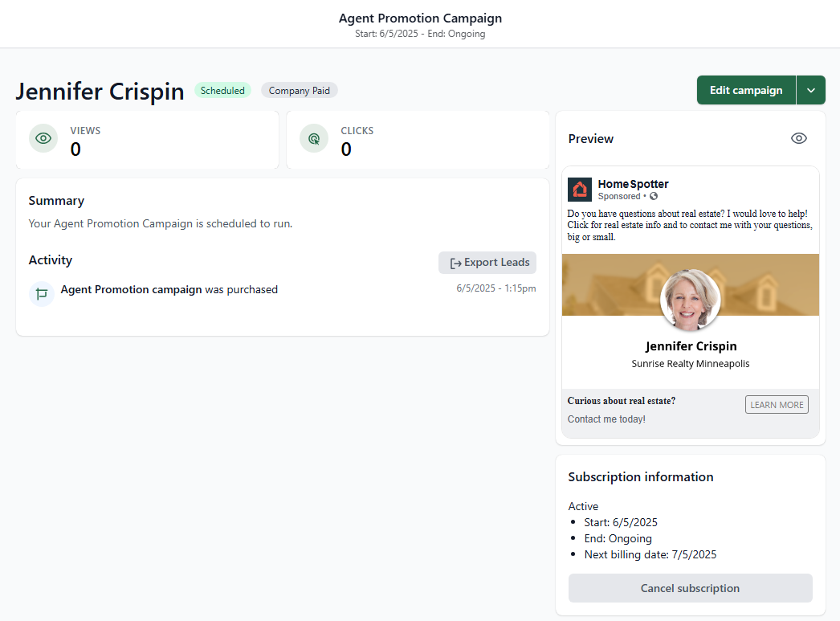Screen dimensions: 840x621
Task: Click the flag icon beside purchase activity
Action: (x=42, y=293)
